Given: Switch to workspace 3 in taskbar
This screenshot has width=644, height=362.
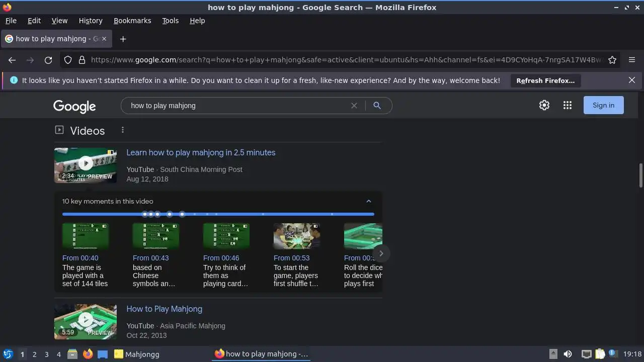Looking at the screenshot, I should pos(46,354).
